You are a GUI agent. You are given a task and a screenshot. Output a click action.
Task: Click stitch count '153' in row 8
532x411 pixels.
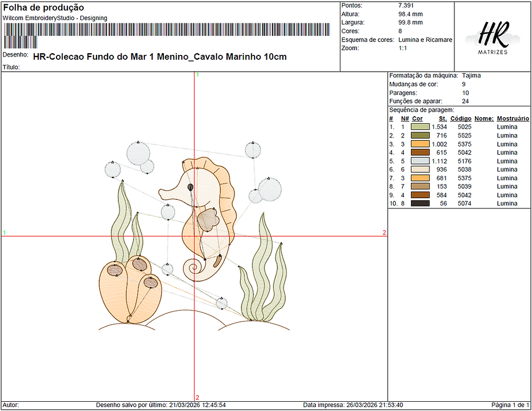point(442,186)
